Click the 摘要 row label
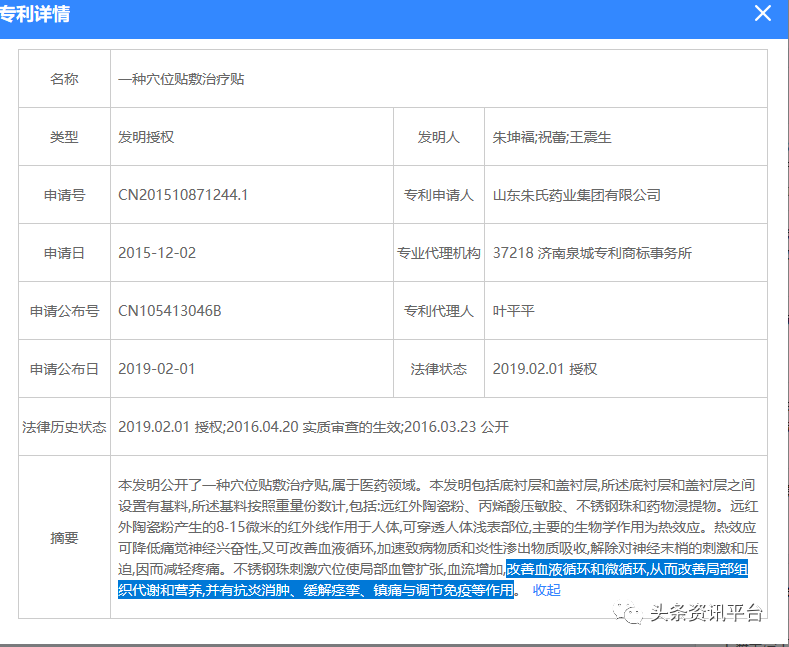Image resolution: width=789 pixels, height=647 pixels. tap(65, 537)
